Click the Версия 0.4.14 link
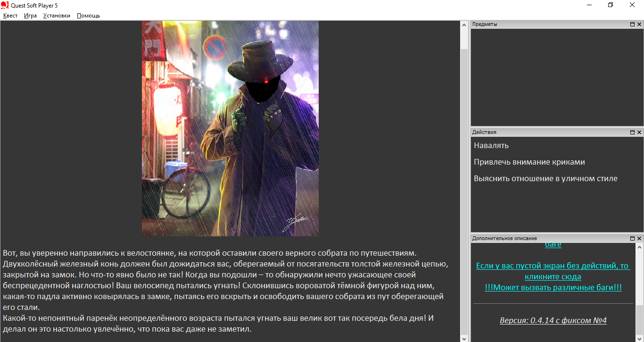Screen dimensions: 644x342 tap(553, 321)
